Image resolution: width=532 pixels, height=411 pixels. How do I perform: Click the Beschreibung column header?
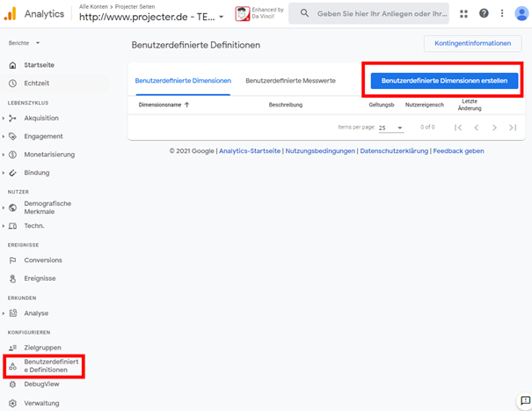[286, 105]
